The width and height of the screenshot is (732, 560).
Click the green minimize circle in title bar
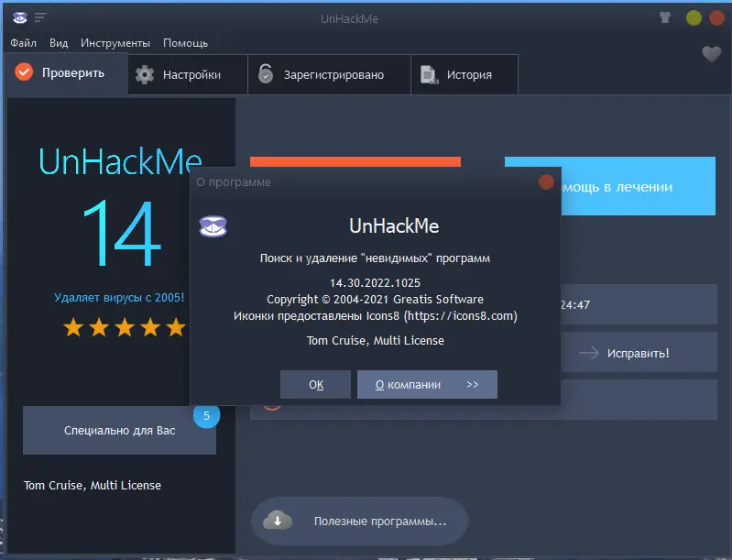pos(694,18)
